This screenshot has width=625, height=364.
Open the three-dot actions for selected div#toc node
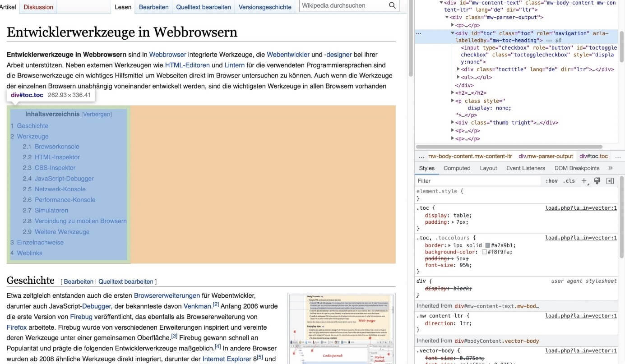418,33
